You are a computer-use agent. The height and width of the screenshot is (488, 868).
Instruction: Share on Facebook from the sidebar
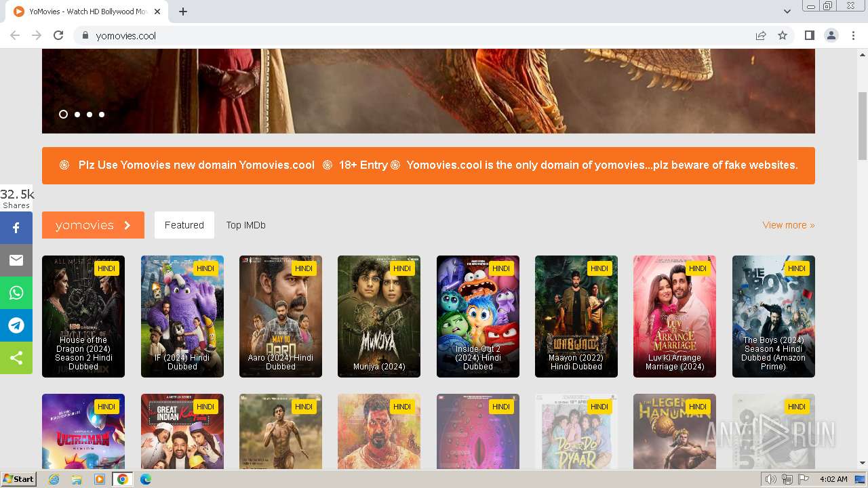[16, 228]
